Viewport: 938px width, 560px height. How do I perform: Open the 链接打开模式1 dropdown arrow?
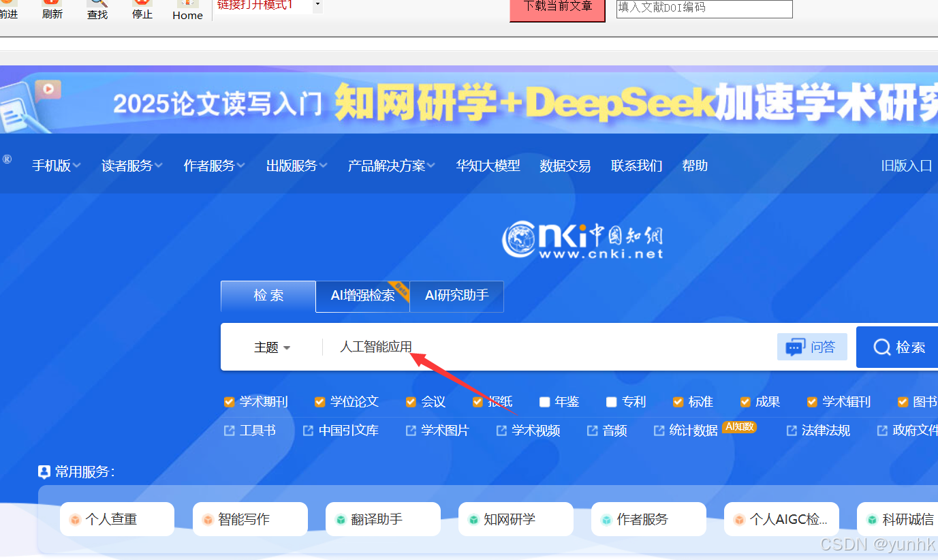coord(317,5)
